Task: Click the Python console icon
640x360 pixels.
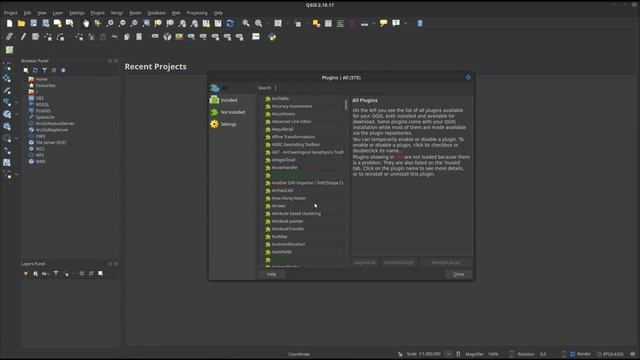Action: (272, 37)
